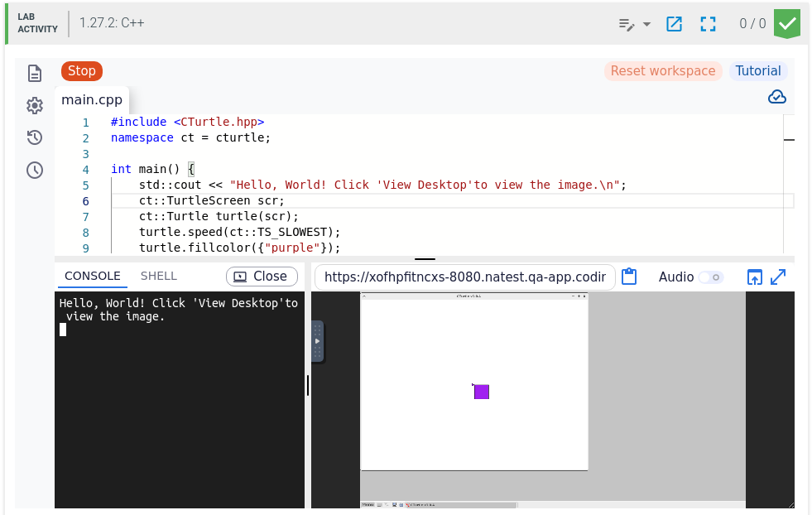Pop out the desktop view into new tab
Screen dimensions: 812x515
pyautogui.click(x=754, y=277)
